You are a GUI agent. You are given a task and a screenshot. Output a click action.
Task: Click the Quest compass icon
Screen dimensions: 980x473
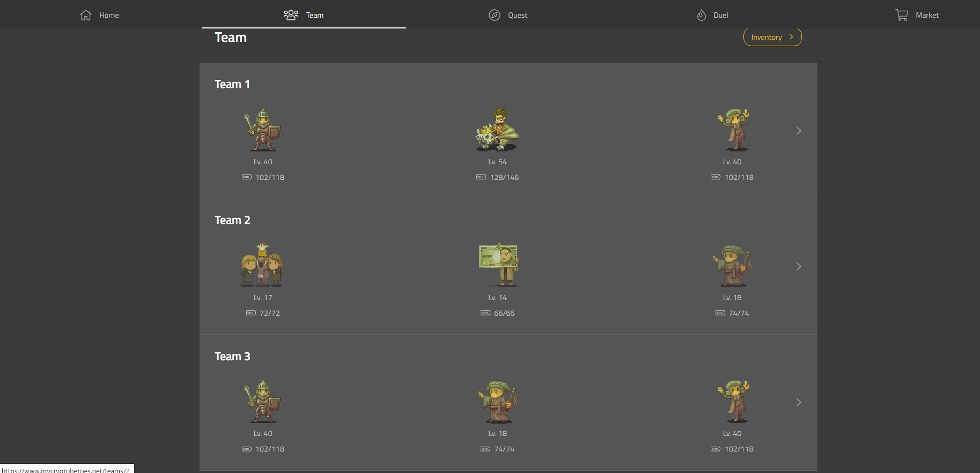tap(495, 15)
